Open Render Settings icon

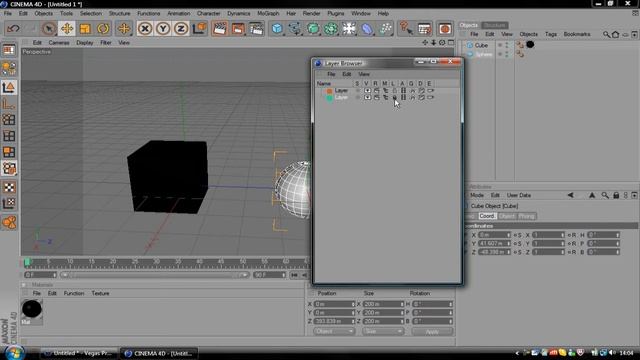point(256,29)
